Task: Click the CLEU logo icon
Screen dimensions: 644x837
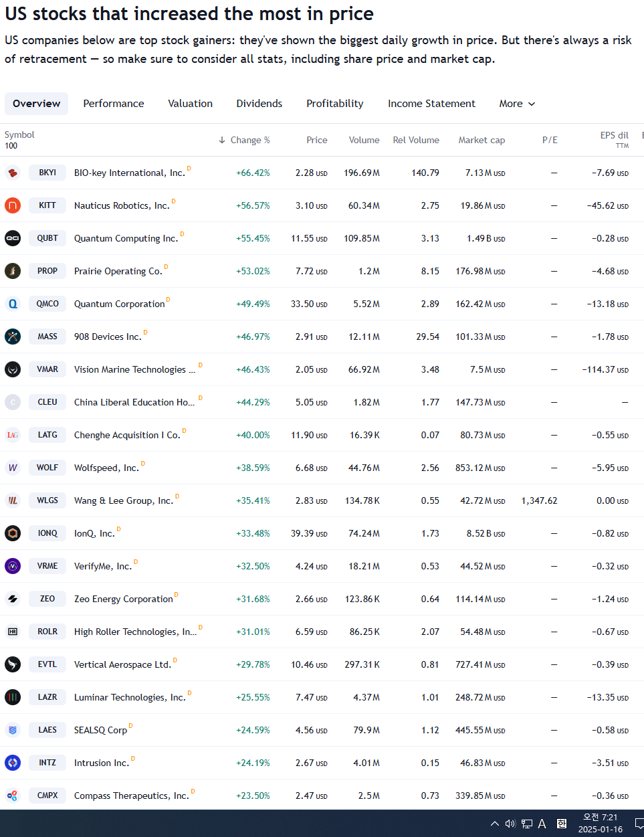Action: point(13,402)
